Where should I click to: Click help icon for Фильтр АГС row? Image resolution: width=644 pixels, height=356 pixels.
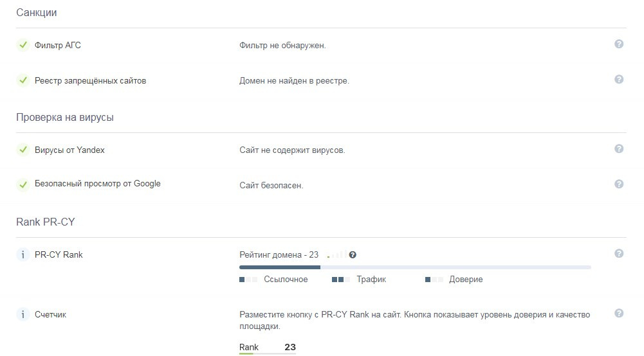pyautogui.click(x=619, y=44)
